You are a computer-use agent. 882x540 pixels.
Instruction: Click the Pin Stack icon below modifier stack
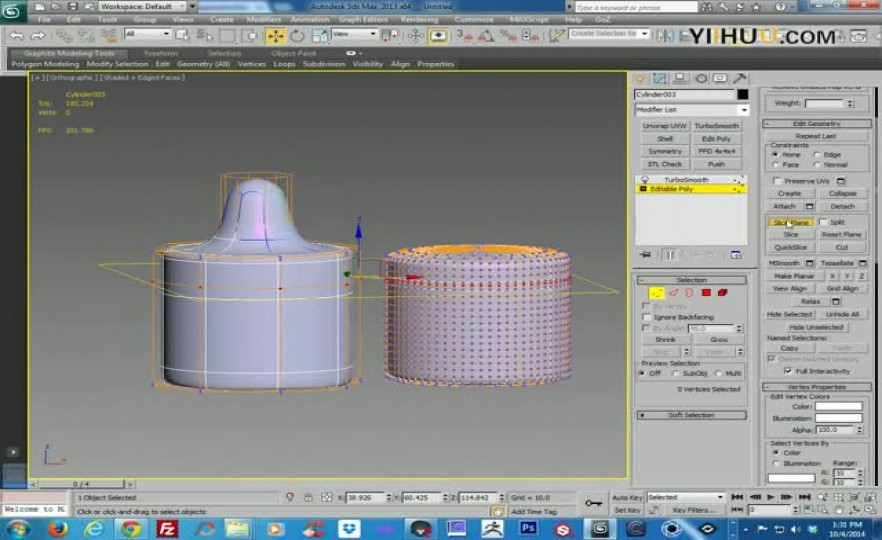click(x=645, y=255)
